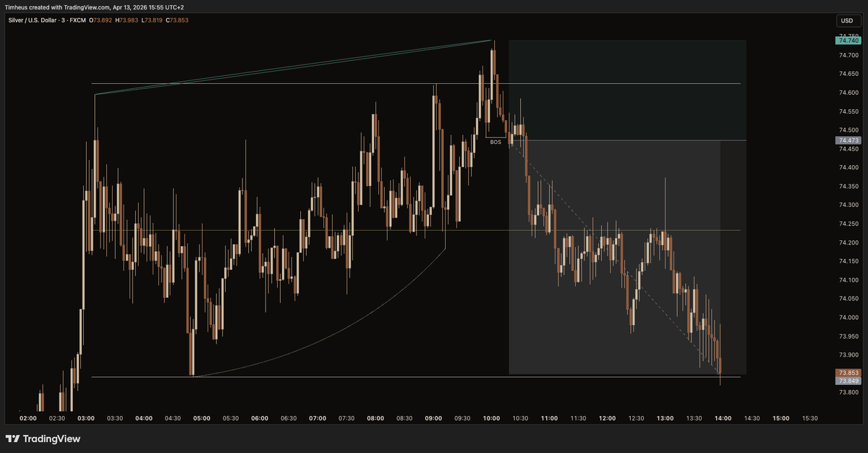Image resolution: width=868 pixels, height=453 pixels.
Task: Click the 73.849 low price label
Action: [x=847, y=381]
